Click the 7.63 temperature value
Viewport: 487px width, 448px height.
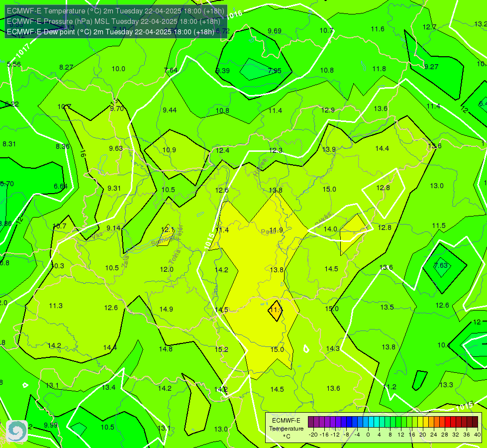click(x=441, y=265)
